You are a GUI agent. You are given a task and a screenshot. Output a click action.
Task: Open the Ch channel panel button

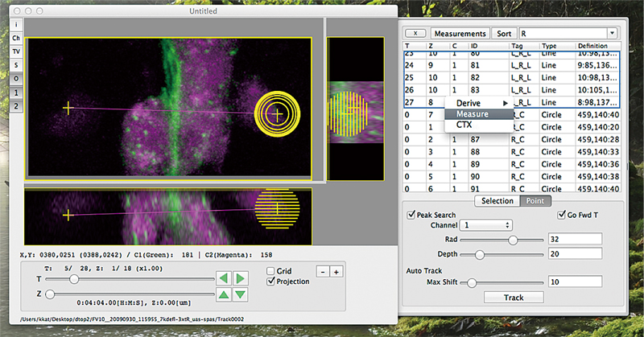(16, 38)
